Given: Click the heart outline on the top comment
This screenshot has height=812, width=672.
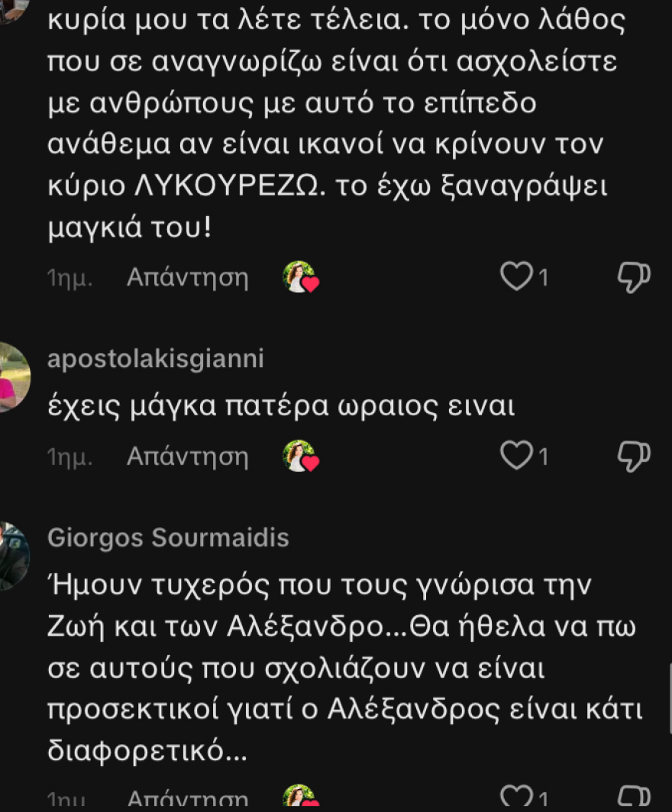Looking at the screenshot, I should click(516, 277).
